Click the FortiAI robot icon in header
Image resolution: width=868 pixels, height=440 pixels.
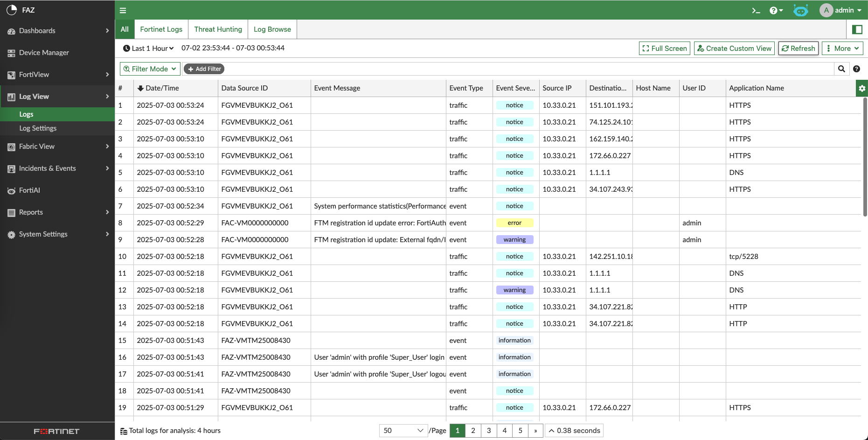800,10
